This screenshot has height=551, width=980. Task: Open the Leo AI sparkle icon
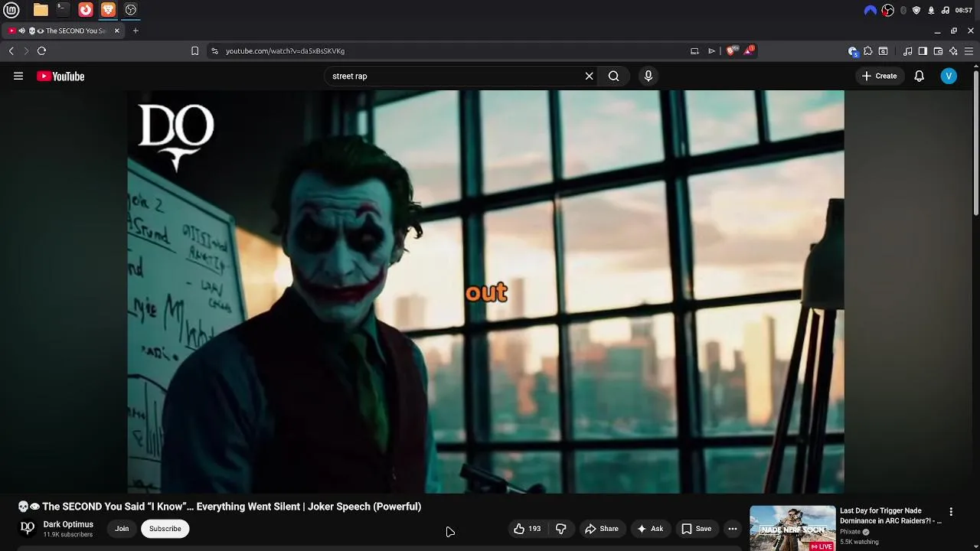point(953,51)
